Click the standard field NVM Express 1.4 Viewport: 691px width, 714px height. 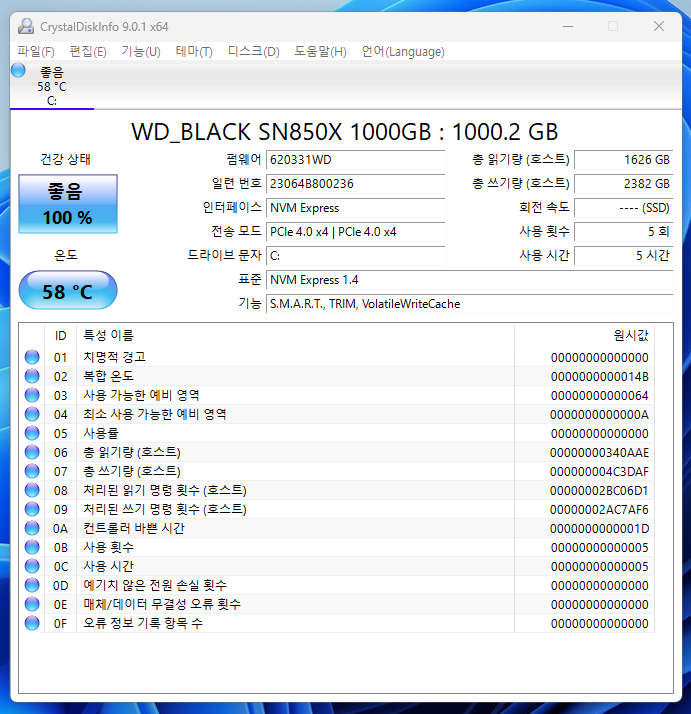point(470,280)
